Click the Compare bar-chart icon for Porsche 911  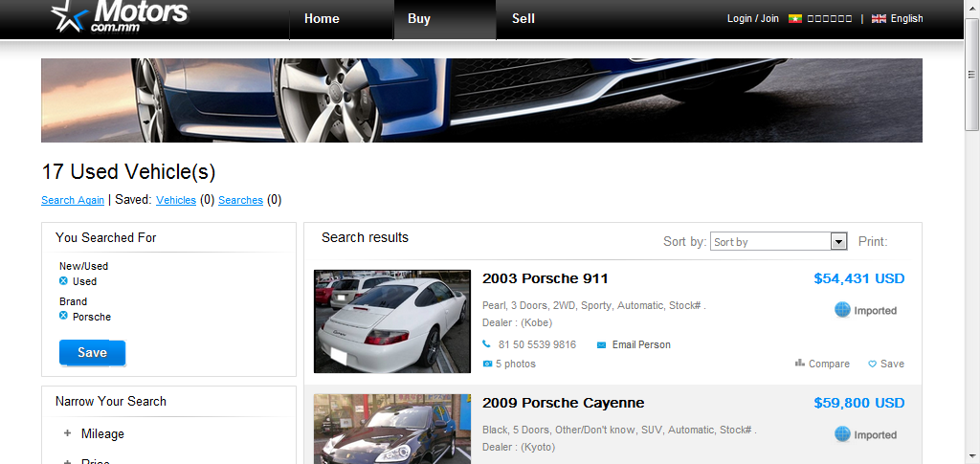tap(799, 363)
